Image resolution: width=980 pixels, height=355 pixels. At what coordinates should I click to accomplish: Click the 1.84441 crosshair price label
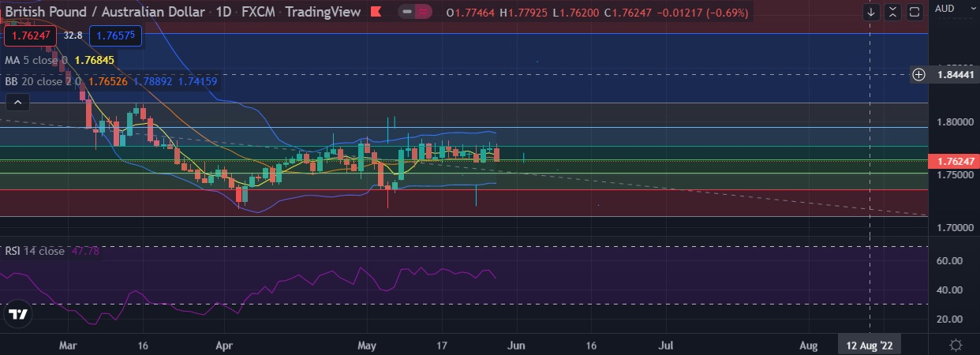954,75
